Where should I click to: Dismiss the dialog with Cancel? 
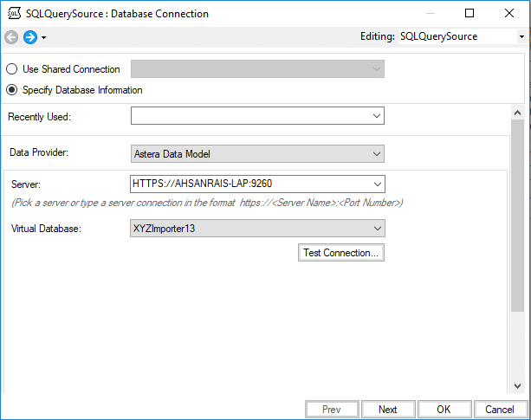(500, 410)
